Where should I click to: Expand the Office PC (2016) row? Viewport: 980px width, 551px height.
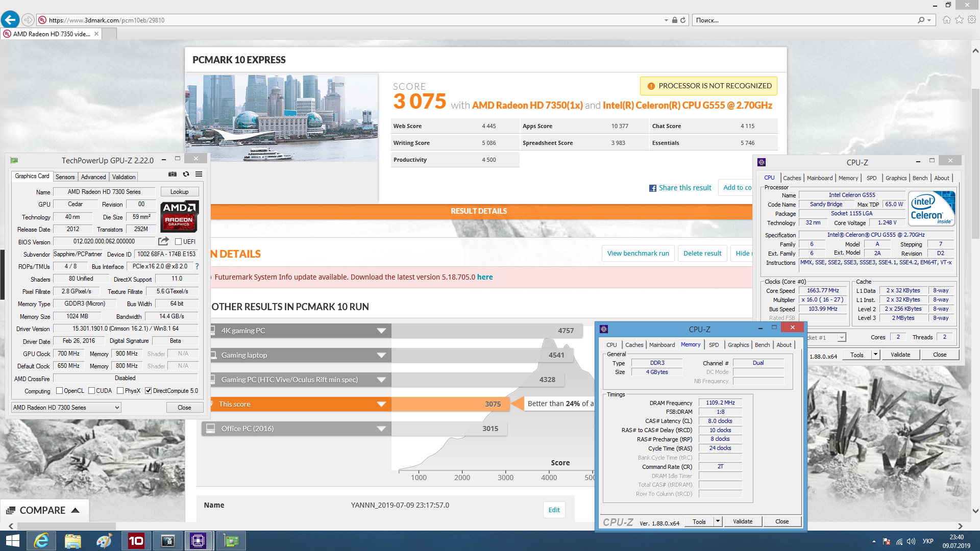381,429
